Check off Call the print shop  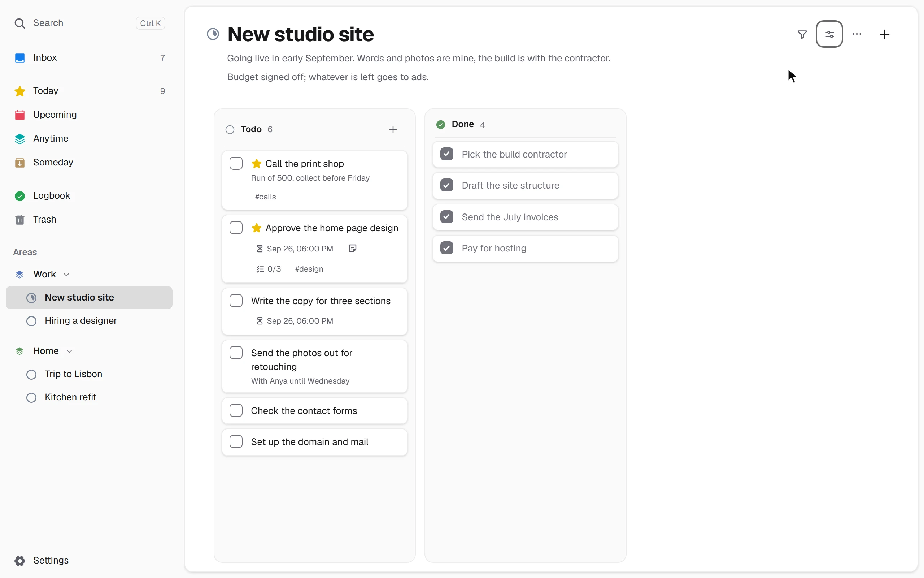coord(236,164)
